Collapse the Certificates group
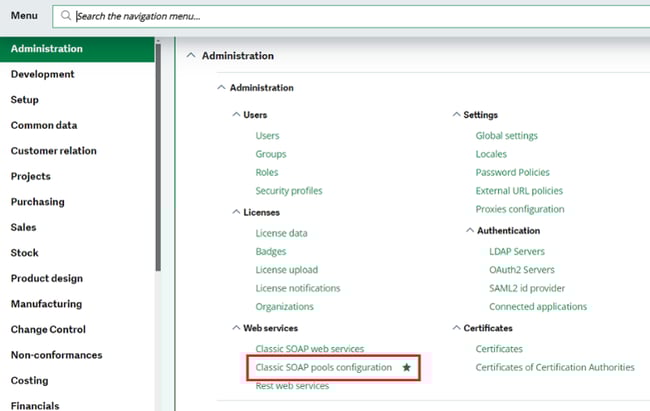 click(455, 327)
